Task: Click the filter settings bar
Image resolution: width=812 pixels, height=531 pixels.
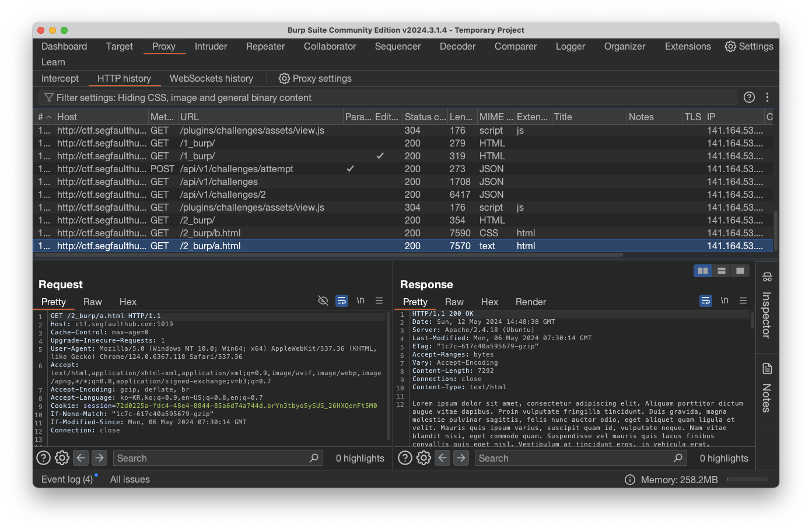Action: (x=388, y=97)
